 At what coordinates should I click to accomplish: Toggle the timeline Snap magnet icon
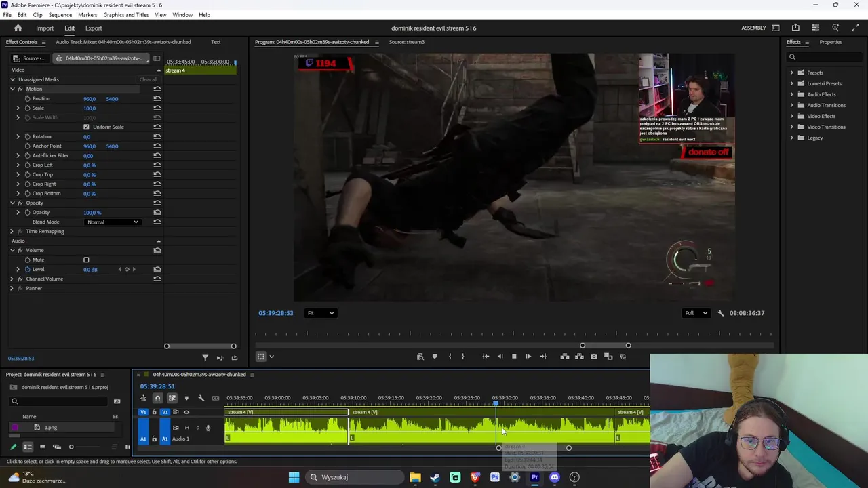157,399
